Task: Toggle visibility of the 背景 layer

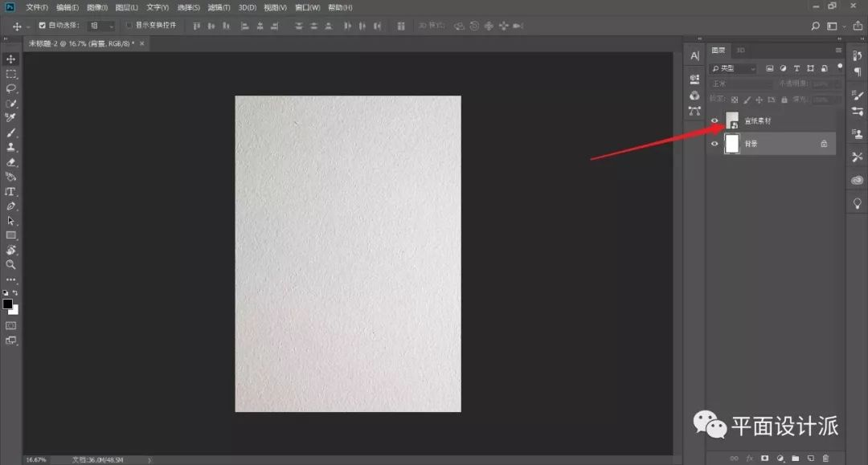Action: 714,144
